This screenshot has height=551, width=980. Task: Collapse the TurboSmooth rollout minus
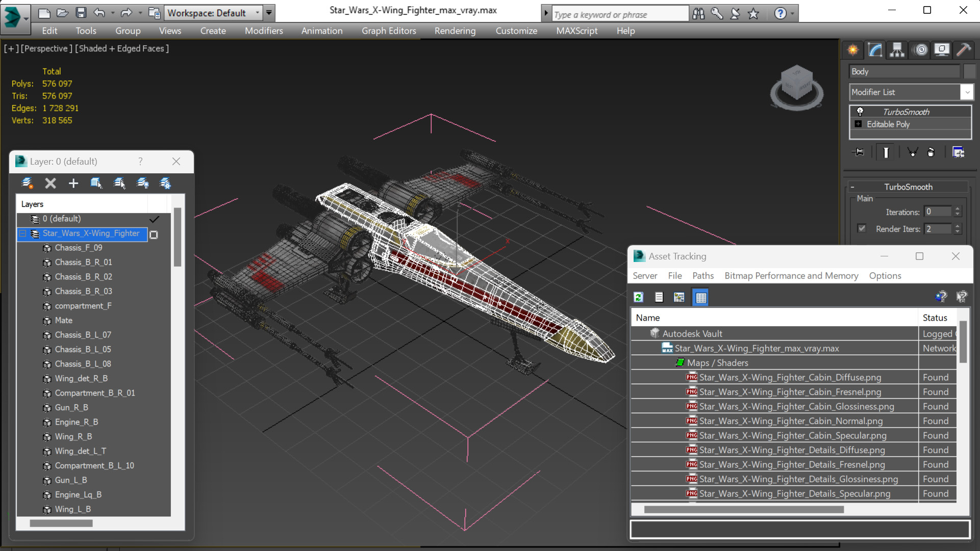(852, 187)
